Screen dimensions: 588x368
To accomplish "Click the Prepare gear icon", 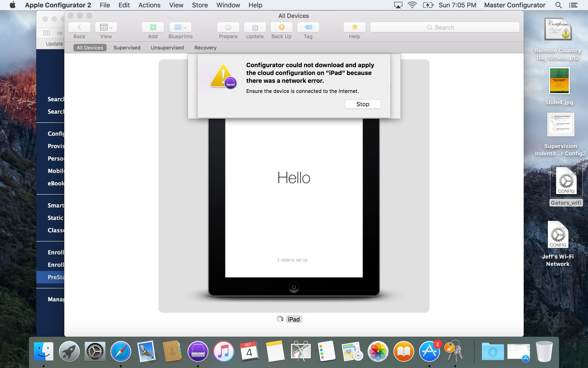I will point(228,27).
